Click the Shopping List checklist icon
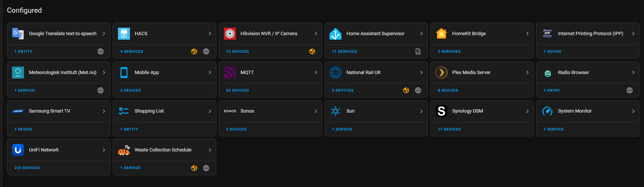The width and height of the screenshot is (644, 187). (x=124, y=111)
